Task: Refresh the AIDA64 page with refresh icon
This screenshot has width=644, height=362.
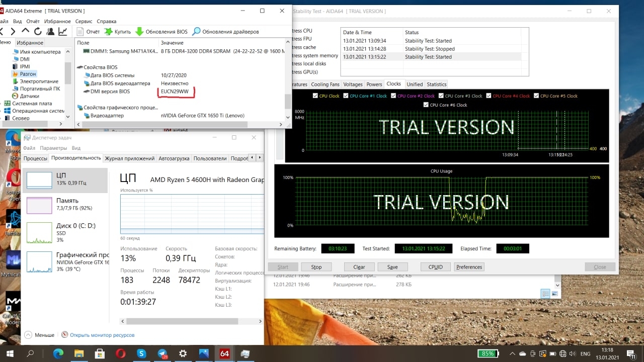Action: (x=38, y=31)
